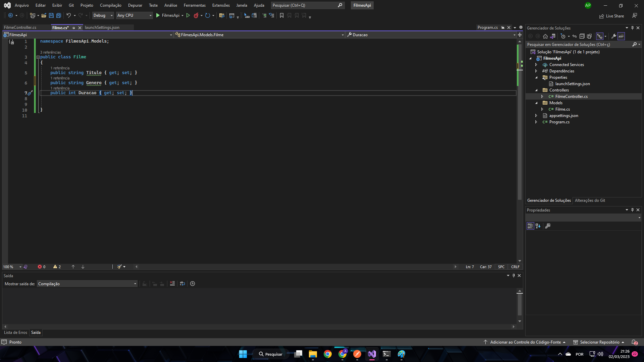Image resolution: width=644 pixels, height=362 pixels.
Task: Click the Compilação menu item
Action: click(x=111, y=5)
